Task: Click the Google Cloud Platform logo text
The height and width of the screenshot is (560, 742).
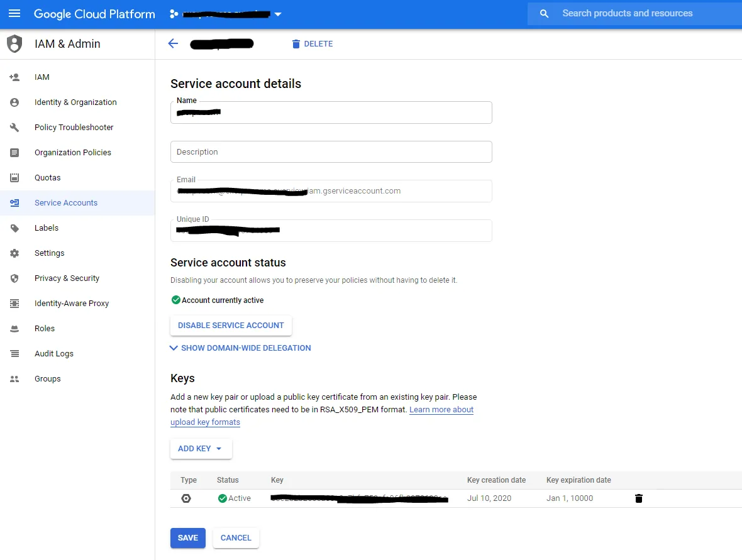Action: tap(95, 14)
